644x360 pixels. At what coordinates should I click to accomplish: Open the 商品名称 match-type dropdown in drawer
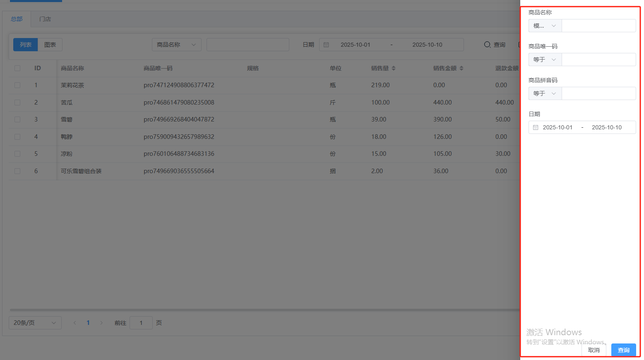[545, 26]
